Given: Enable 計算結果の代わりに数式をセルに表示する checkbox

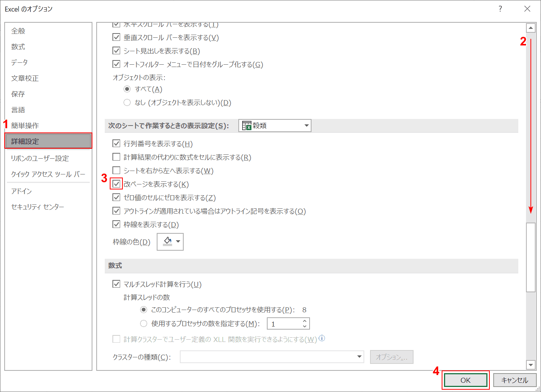Looking at the screenshot, I should 116,157.
